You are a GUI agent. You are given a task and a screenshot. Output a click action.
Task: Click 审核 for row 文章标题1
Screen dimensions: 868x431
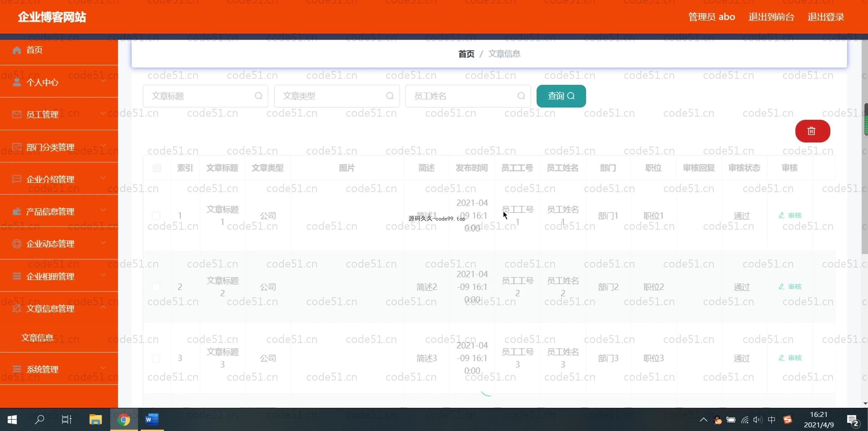click(x=790, y=215)
